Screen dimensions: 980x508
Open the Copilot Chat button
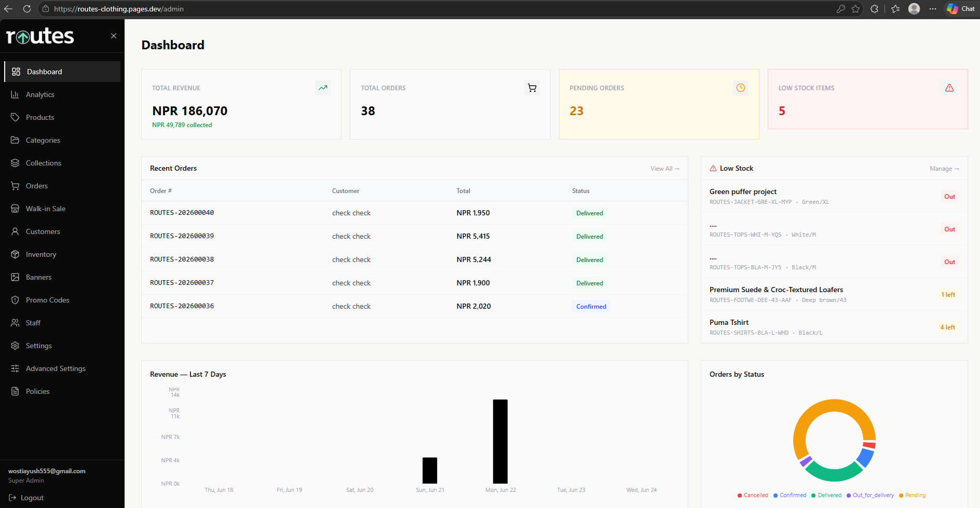coord(961,9)
